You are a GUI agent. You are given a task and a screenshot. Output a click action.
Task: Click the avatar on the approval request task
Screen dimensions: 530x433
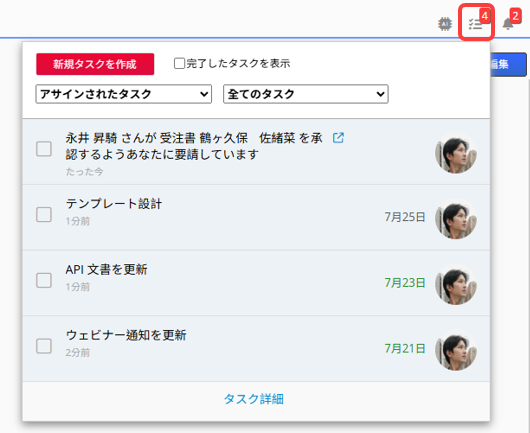(x=456, y=153)
